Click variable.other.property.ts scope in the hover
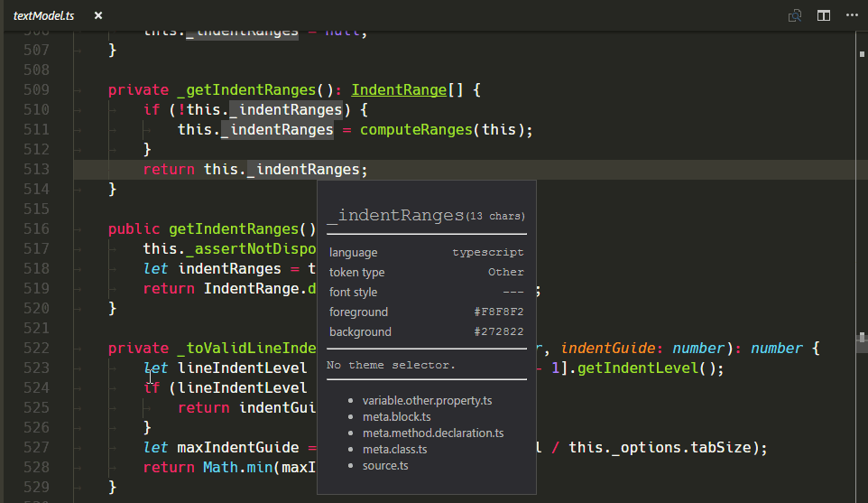This screenshot has height=503, width=868. point(427,400)
